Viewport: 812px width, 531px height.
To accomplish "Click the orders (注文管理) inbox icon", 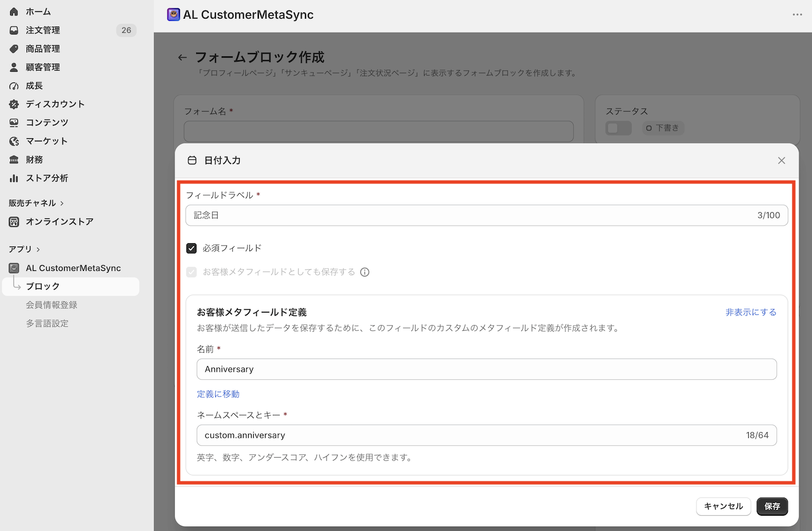I will (14, 30).
